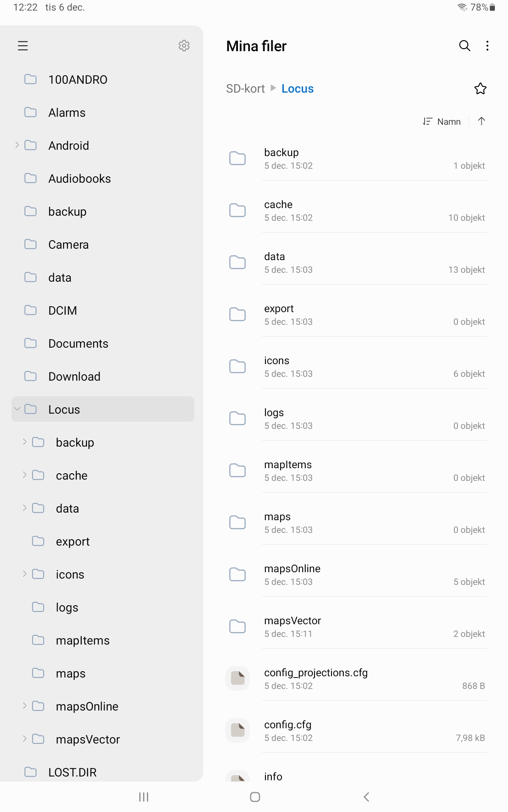Reverse sort order with the arrow icon
508x812 pixels.
click(481, 121)
